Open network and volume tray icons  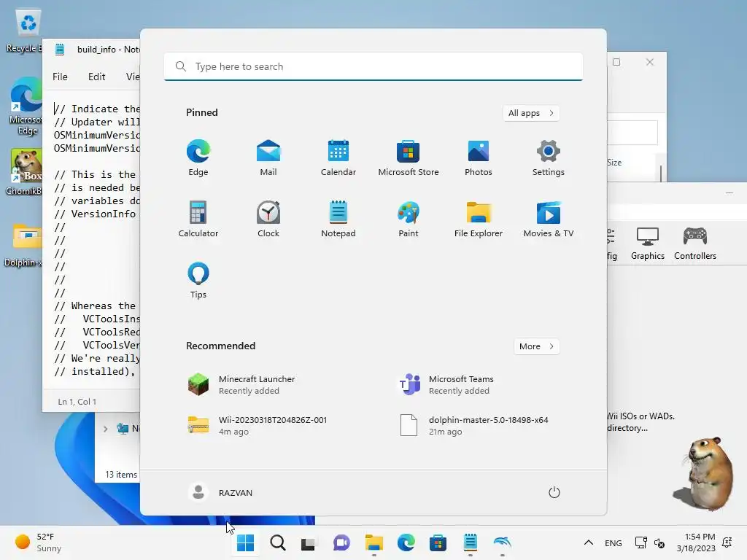(650, 542)
